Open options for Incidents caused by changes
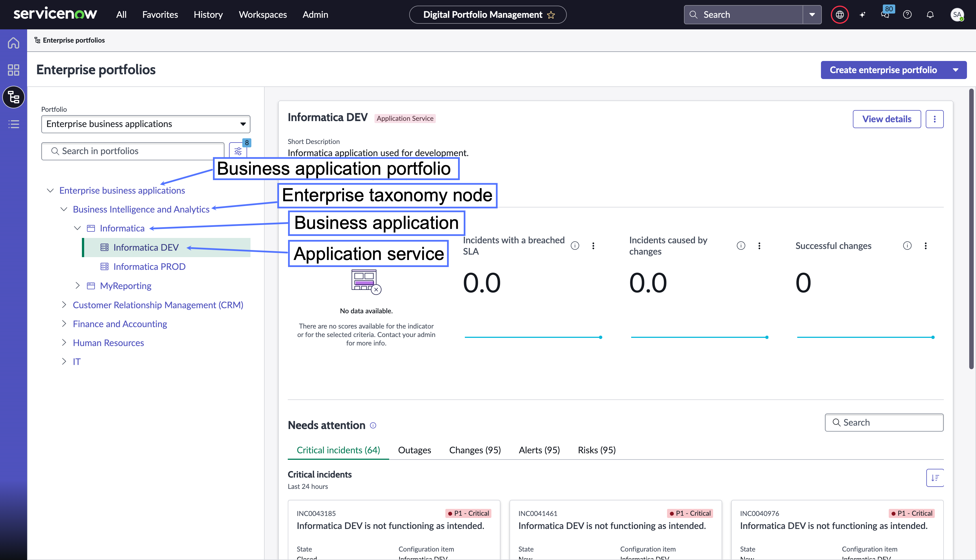 [759, 245]
